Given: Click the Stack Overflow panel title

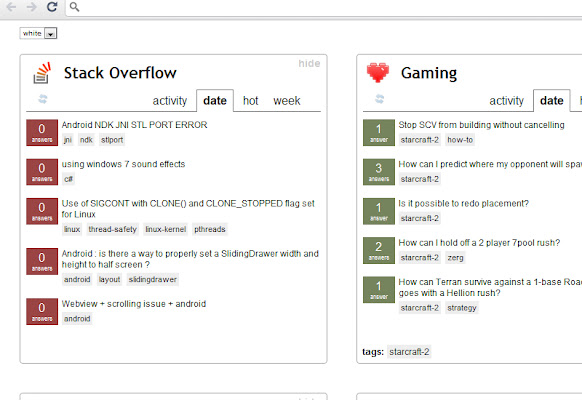Looking at the screenshot, I should pyautogui.click(x=120, y=73).
